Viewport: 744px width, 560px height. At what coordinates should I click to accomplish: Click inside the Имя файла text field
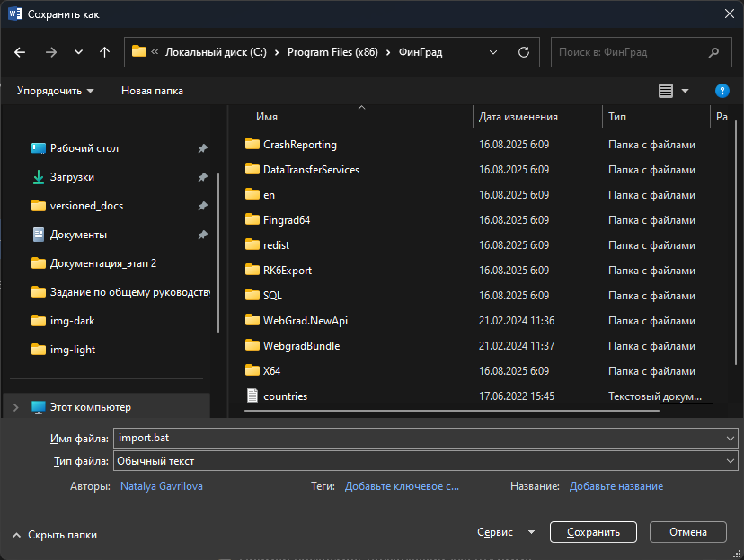[359, 438]
